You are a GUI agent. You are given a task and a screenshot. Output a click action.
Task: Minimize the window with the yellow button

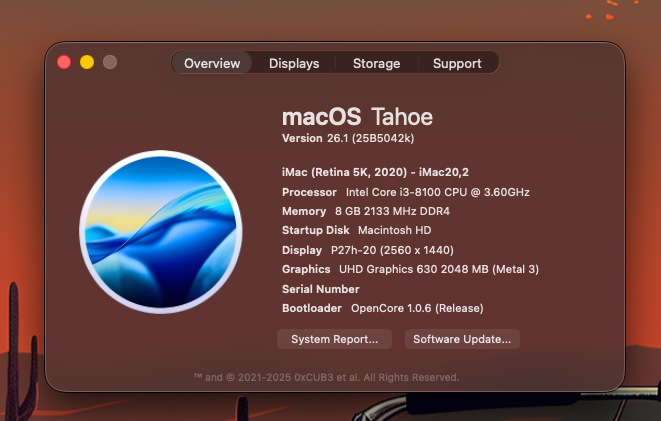tap(87, 62)
